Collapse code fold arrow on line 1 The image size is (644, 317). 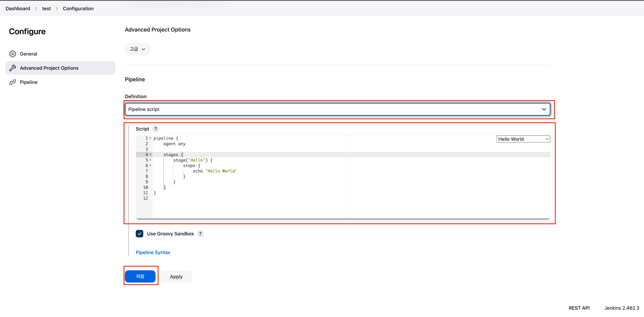point(150,138)
